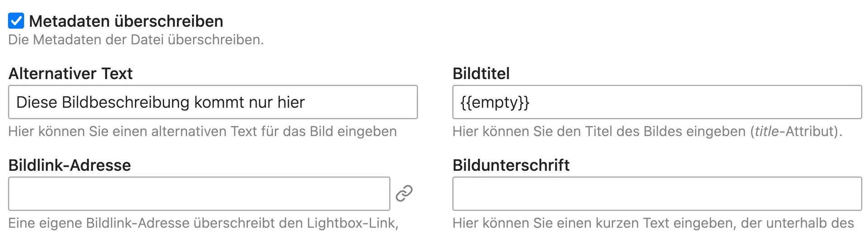Click the empty Bildlink-Adresse input field
Viewport: 868px width, 243px height.
199,194
